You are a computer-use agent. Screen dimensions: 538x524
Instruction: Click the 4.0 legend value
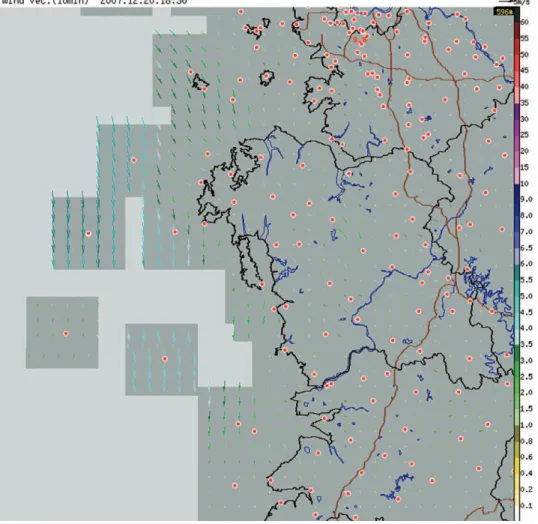[x=526, y=328]
